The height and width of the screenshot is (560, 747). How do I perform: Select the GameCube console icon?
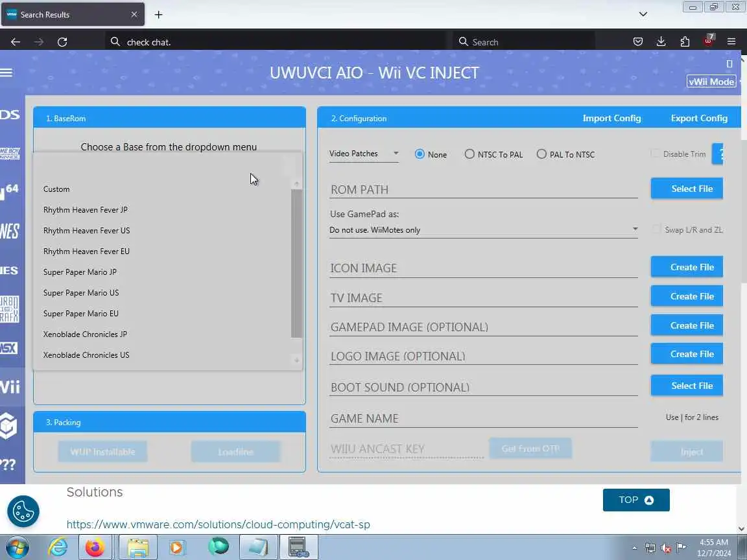9,425
